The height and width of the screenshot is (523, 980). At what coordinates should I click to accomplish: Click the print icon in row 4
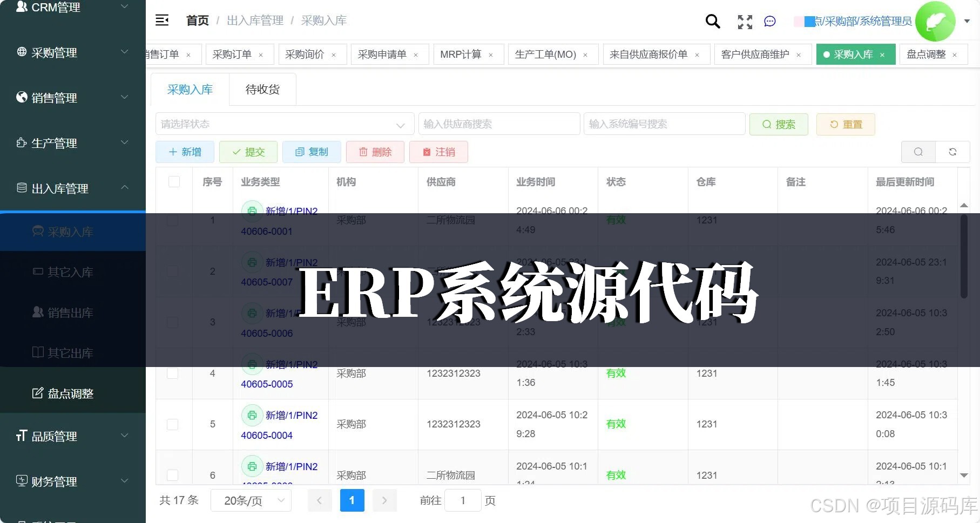tap(252, 365)
